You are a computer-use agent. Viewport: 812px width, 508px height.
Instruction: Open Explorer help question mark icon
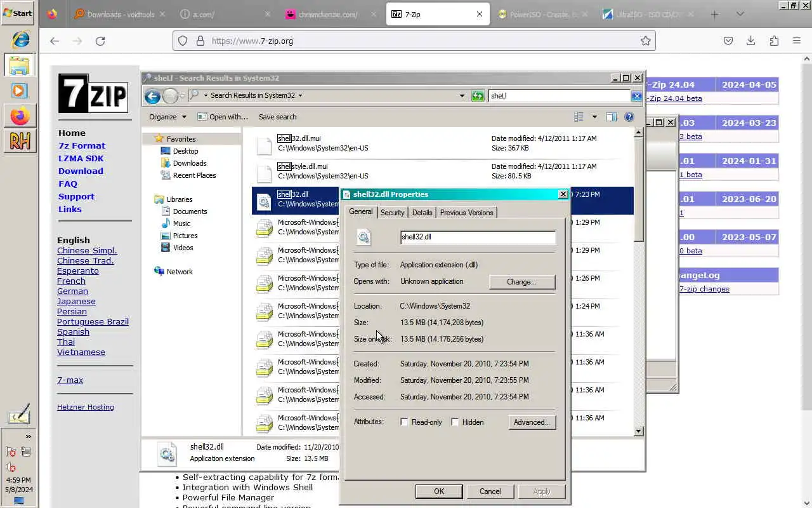pyautogui.click(x=629, y=117)
